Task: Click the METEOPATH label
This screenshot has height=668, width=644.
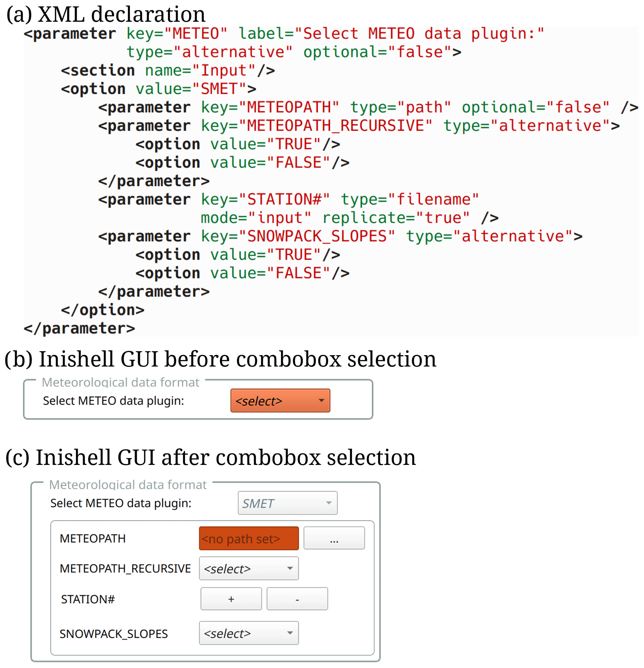Action: 93,539
